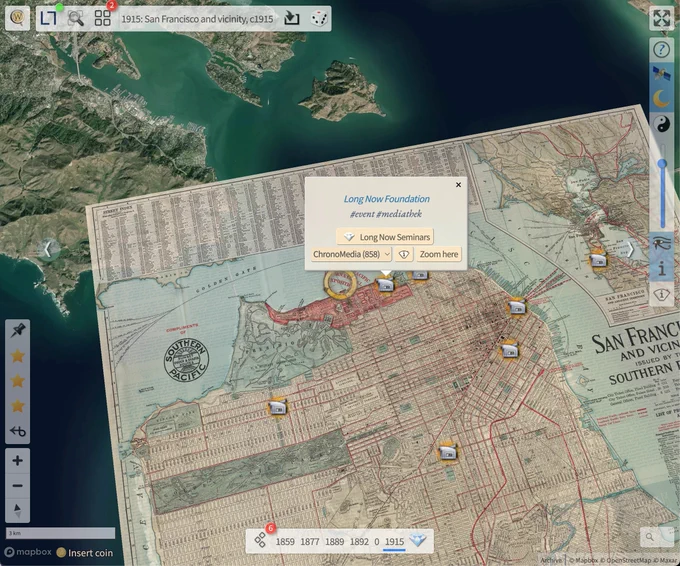Click the pushpin icon

point(17,331)
